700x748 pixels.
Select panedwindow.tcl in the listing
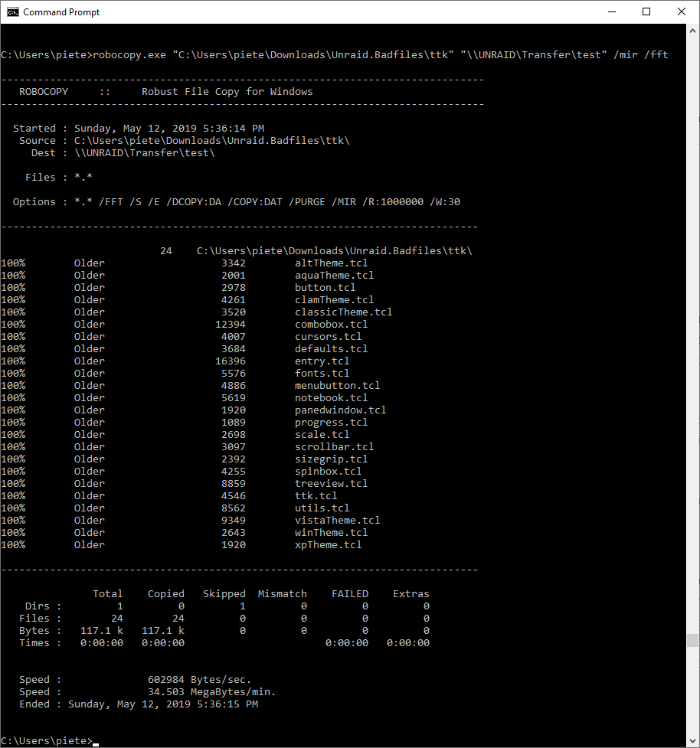(x=340, y=410)
